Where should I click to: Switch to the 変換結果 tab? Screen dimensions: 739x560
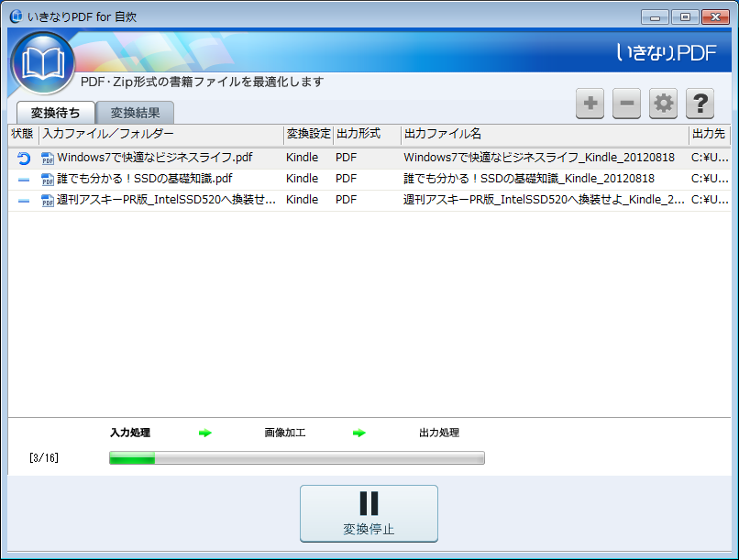click(136, 113)
